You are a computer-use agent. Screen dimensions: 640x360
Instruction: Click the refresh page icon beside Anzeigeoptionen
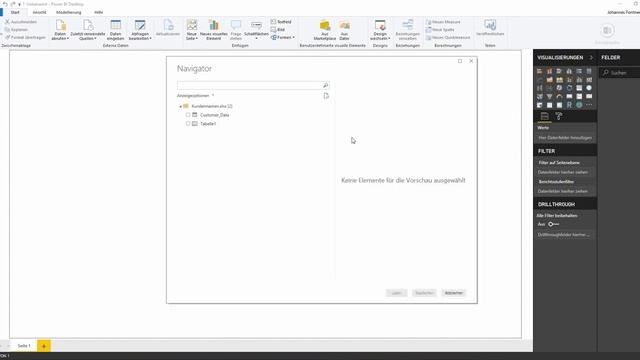[x=326, y=96]
